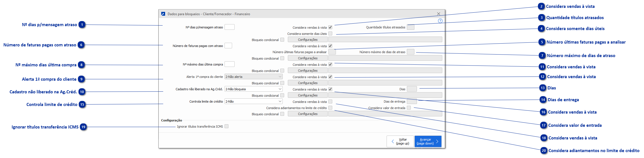Check Considera adiantamentos no limite de crédito
This screenshot has height=158, width=644.
pos(330,108)
